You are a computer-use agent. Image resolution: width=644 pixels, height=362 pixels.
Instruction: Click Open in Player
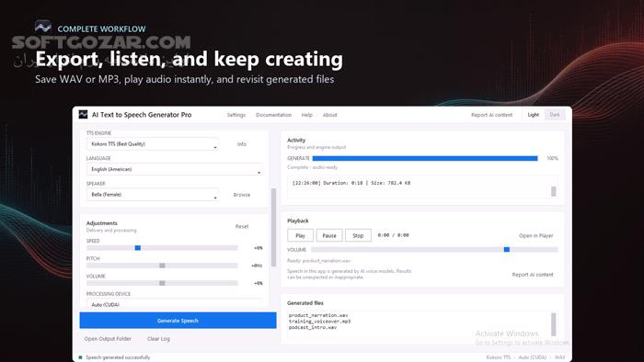[x=536, y=235]
